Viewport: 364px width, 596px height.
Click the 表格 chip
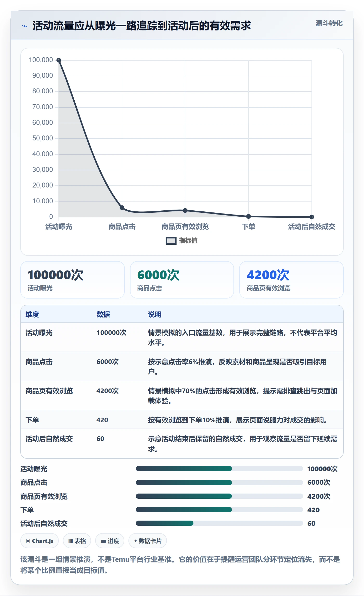click(x=77, y=541)
